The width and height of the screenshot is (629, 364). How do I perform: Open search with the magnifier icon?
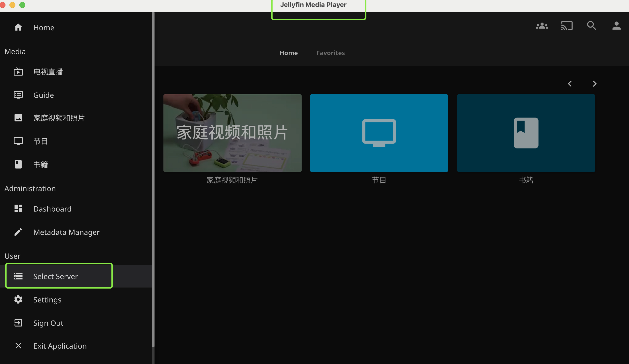click(x=591, y=26)
